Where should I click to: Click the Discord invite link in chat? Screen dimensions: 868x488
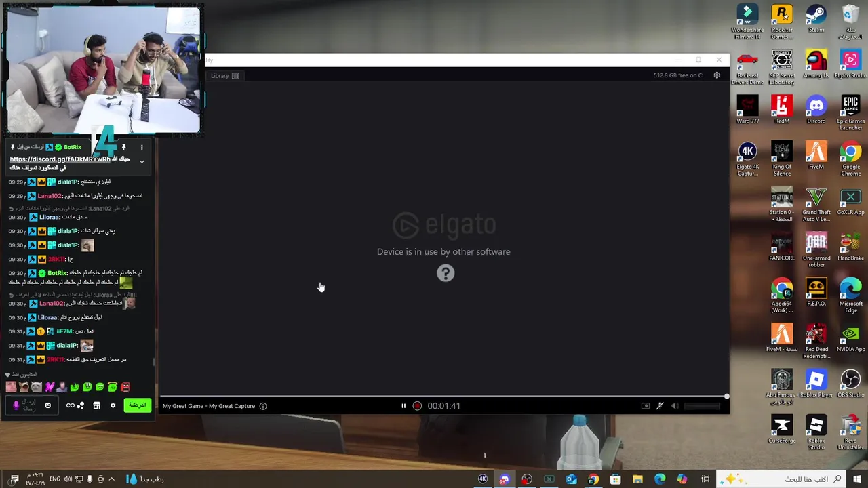tap(60, 159)
